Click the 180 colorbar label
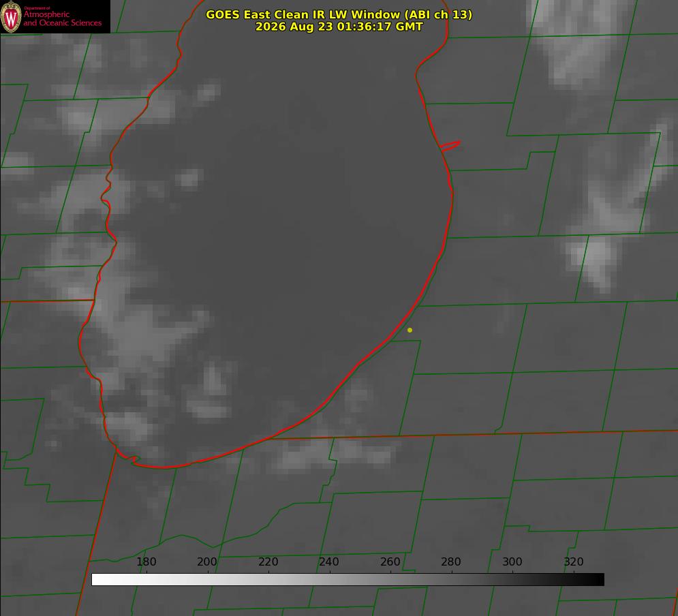The width and height of the screenshot is (678, 616). pos(146,561)
